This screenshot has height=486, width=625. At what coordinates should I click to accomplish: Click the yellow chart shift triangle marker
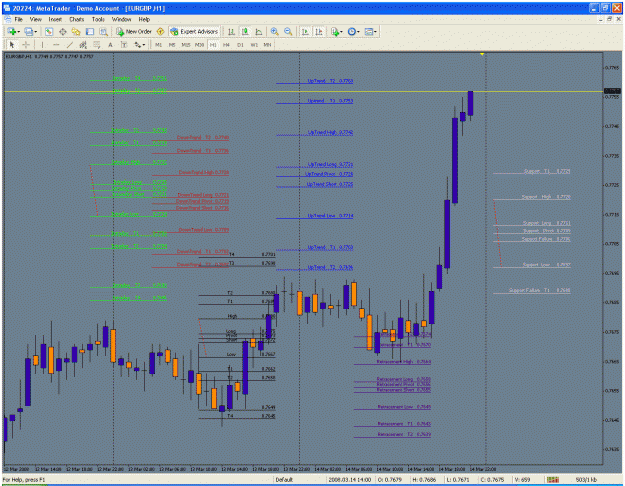[x=482, y=54]
